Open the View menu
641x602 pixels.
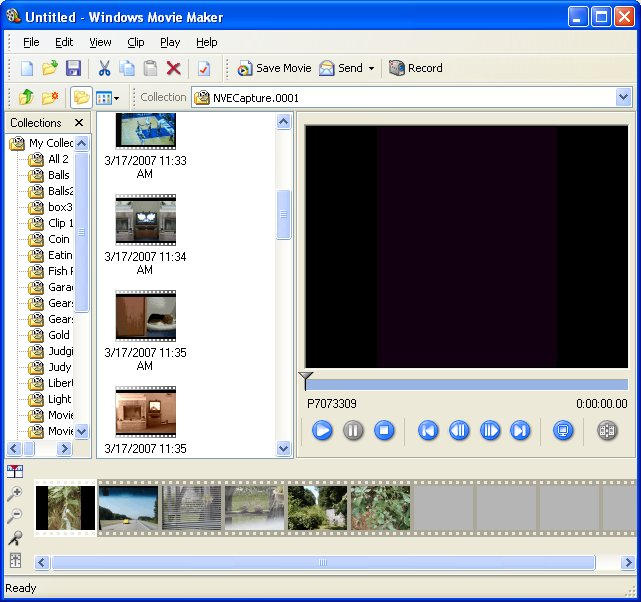(x=100, y=42)
